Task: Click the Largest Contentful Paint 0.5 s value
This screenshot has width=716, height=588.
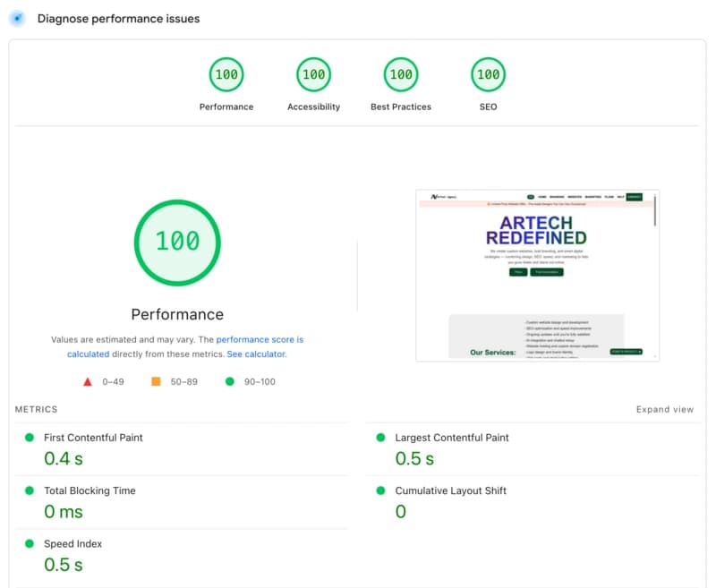Action: pyautogui.click(x=414, y=458)
